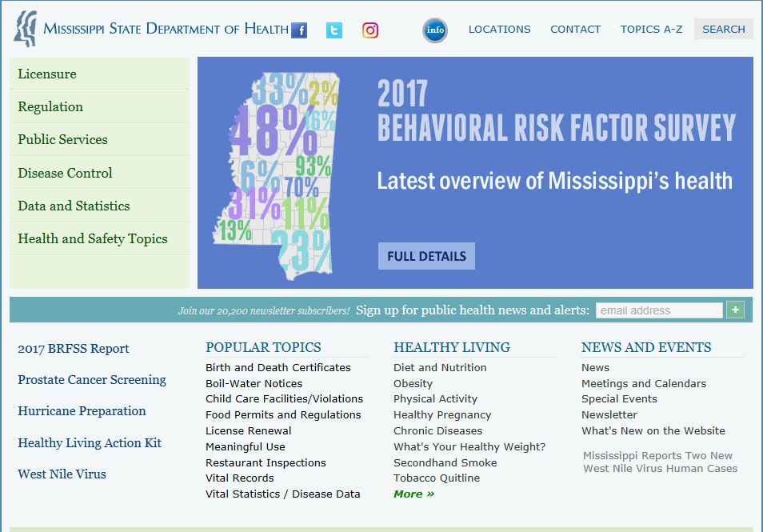This screenshot has height=532, width=763.
Task: Select Health and Safety Topics menu
Action: (99, 239)
